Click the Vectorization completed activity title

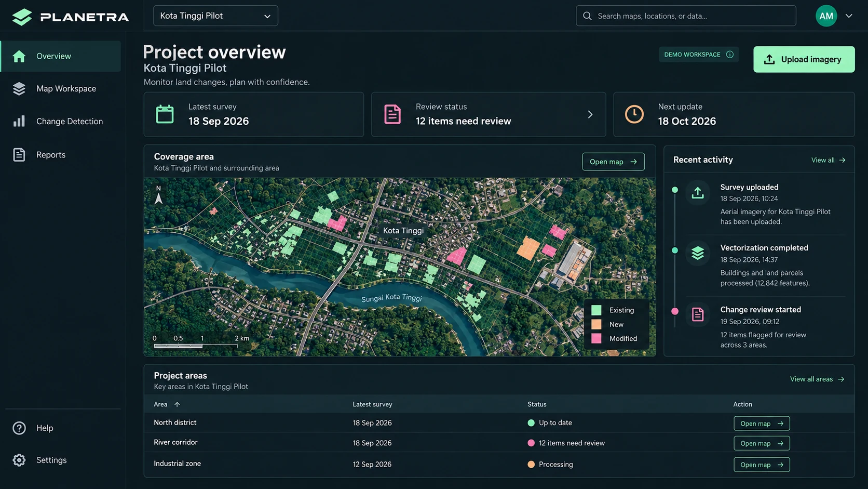[764, 248]
